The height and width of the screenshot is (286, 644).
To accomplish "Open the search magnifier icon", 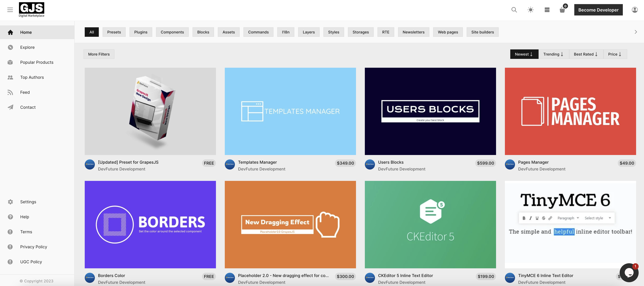I will [x=514, y=10].
